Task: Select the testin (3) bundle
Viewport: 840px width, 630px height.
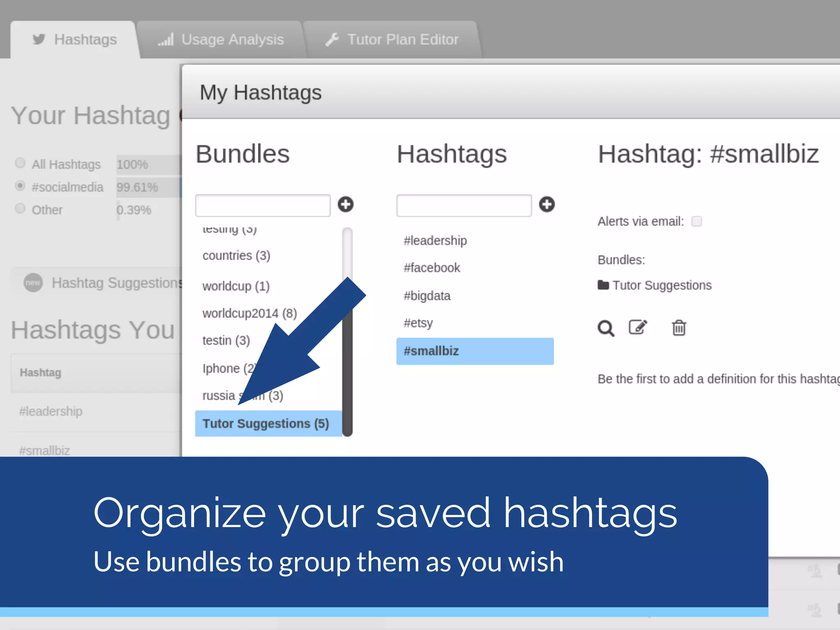Action: tap(226, 340)
